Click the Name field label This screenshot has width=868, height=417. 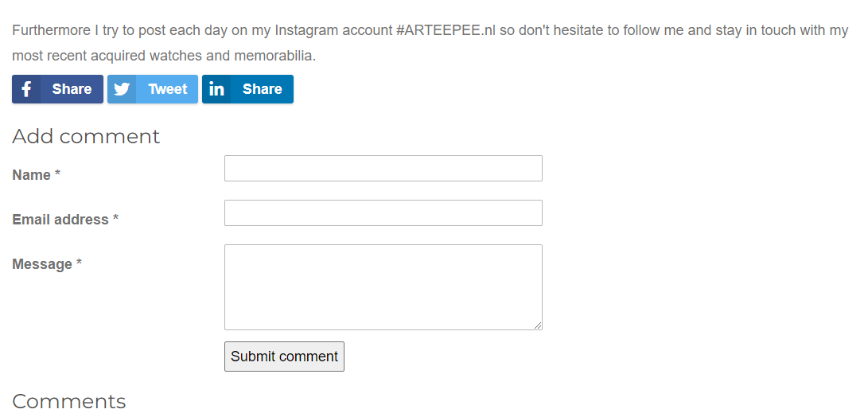tap(32, 175)
